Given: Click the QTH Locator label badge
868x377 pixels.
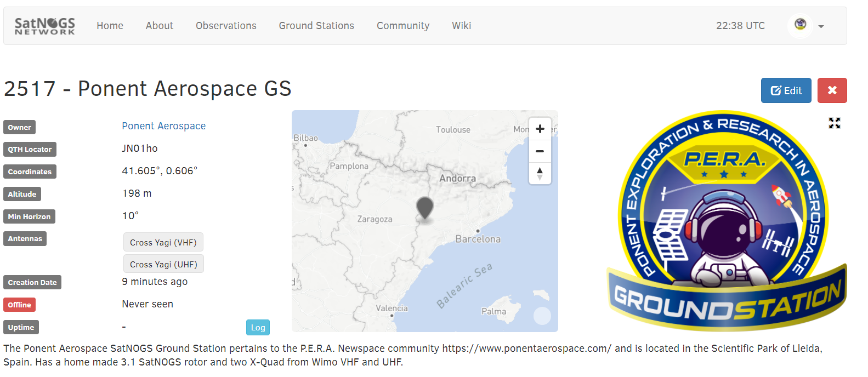Looking at the screenshot, I should [x=30, y=149].
